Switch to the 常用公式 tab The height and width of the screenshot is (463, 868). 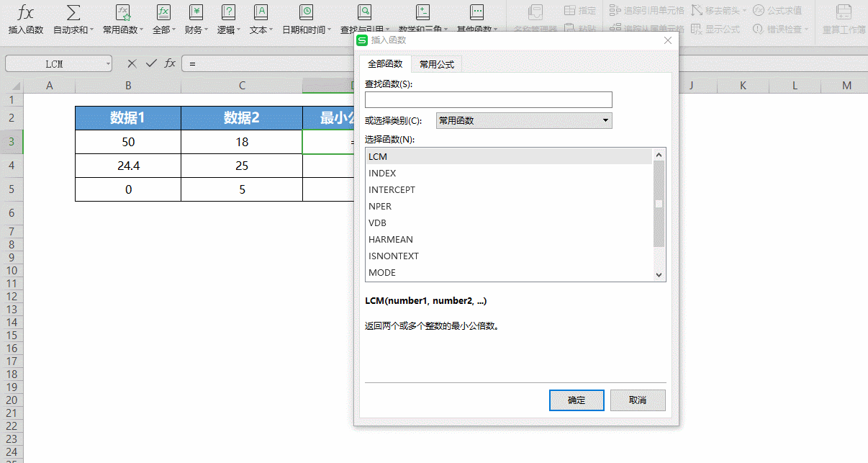pos(437,64)
